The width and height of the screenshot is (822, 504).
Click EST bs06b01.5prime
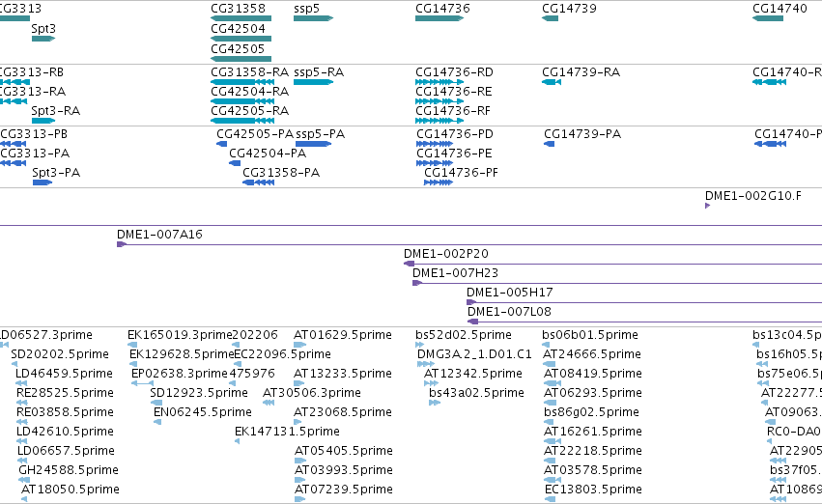546,345
